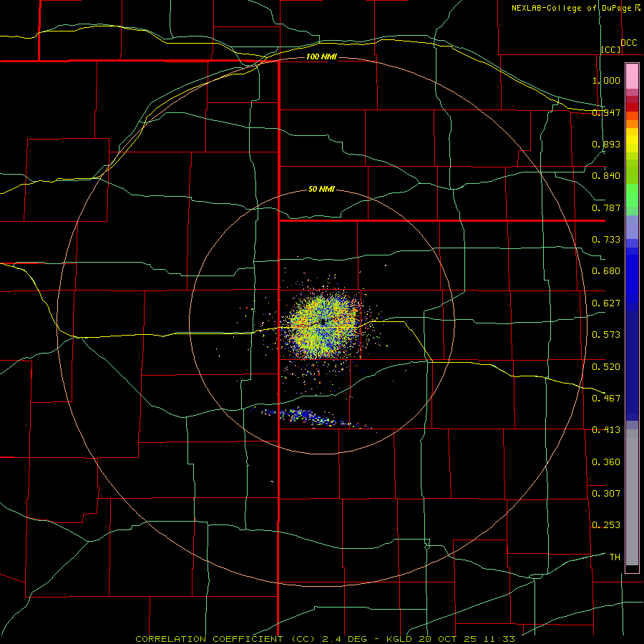
Task: Click the TH threshold label
Action: point(615,557)
